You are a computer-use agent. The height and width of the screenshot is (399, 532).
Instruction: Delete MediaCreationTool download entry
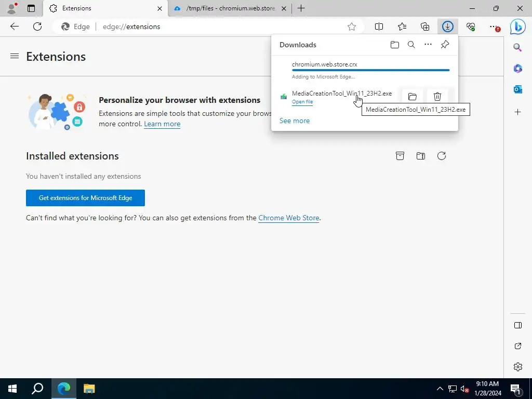[437, 97]
